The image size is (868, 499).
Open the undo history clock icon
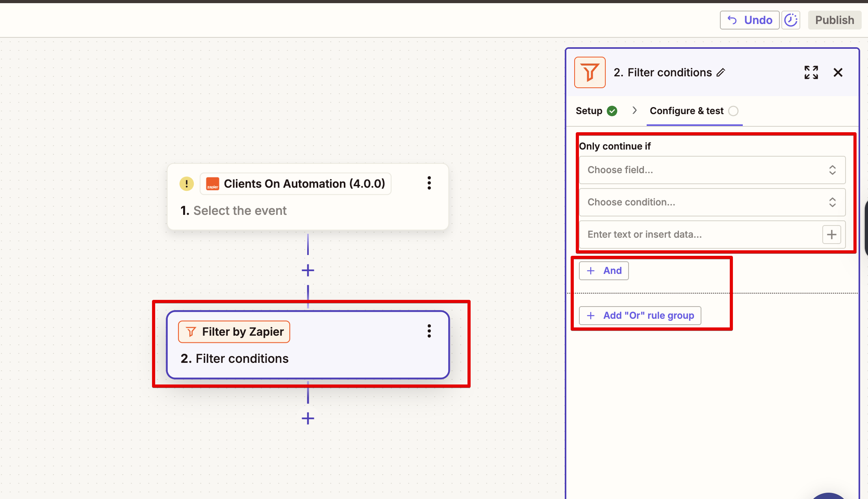791,20
